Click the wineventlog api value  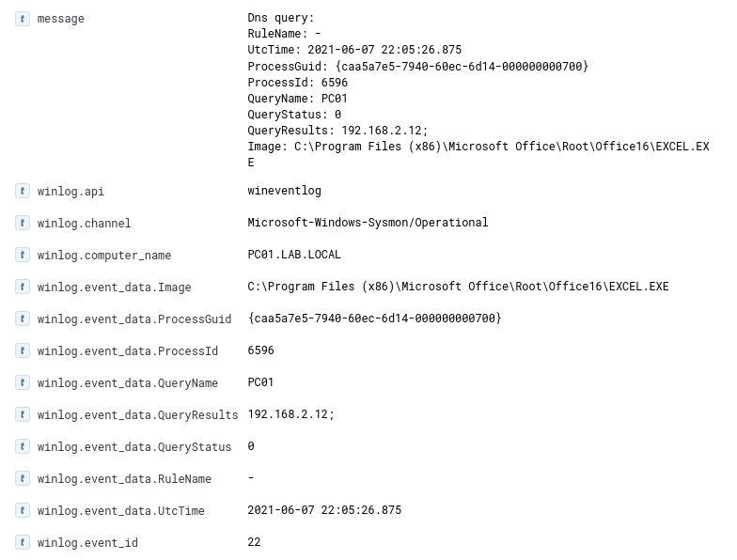(x=284, y=191)
